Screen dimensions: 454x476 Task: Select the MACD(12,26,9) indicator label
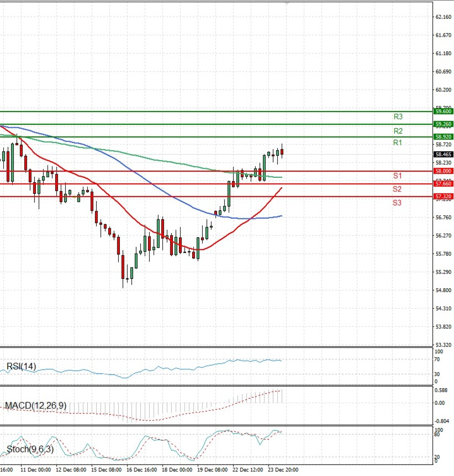(36, 406)
